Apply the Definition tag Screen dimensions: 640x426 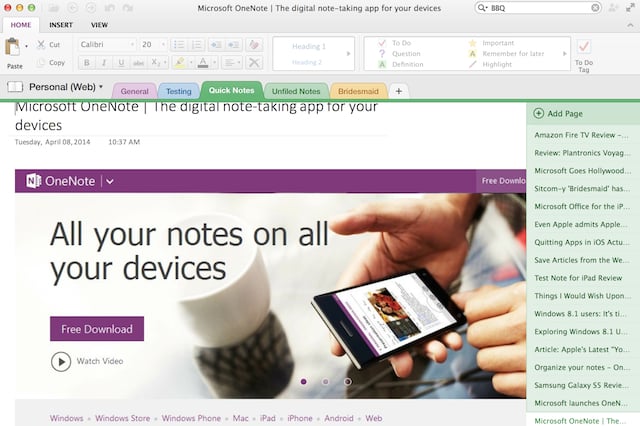400,64
